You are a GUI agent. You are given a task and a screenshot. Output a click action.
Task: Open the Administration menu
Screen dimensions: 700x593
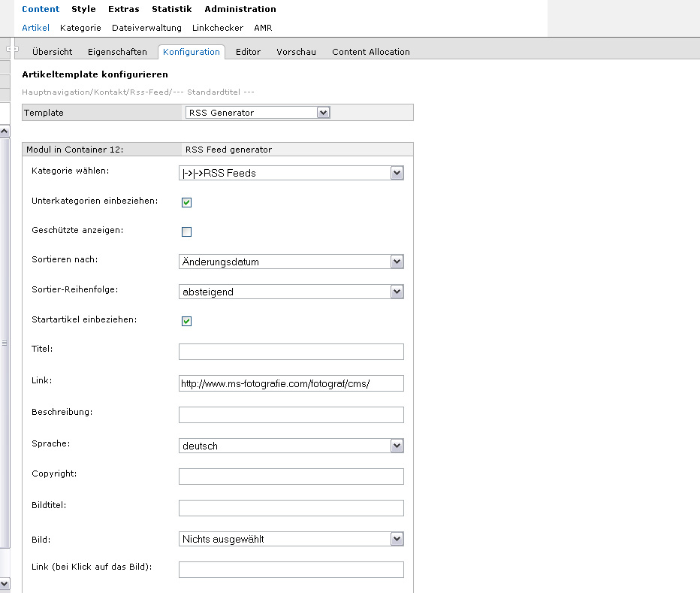point(240,9)
